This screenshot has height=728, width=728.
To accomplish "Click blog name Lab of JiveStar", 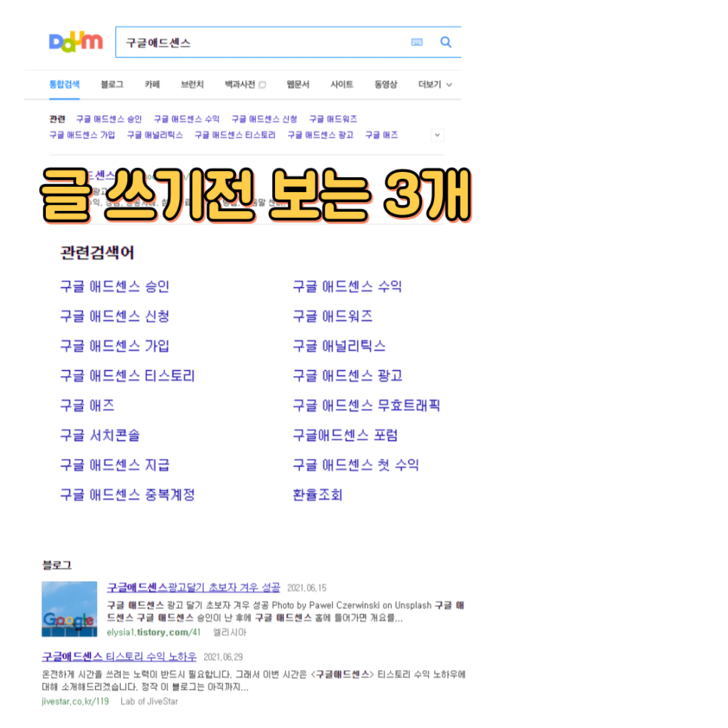I will (x=149, y=701).
